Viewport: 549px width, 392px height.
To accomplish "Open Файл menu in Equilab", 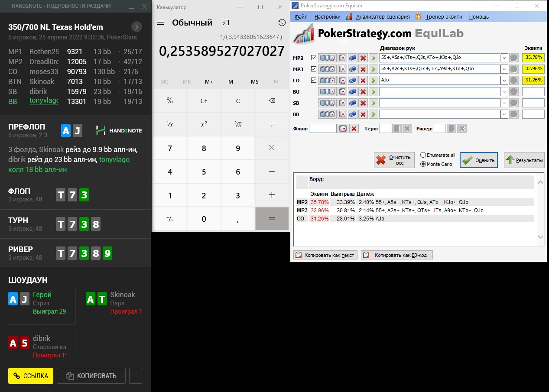I will coord(301,17).
